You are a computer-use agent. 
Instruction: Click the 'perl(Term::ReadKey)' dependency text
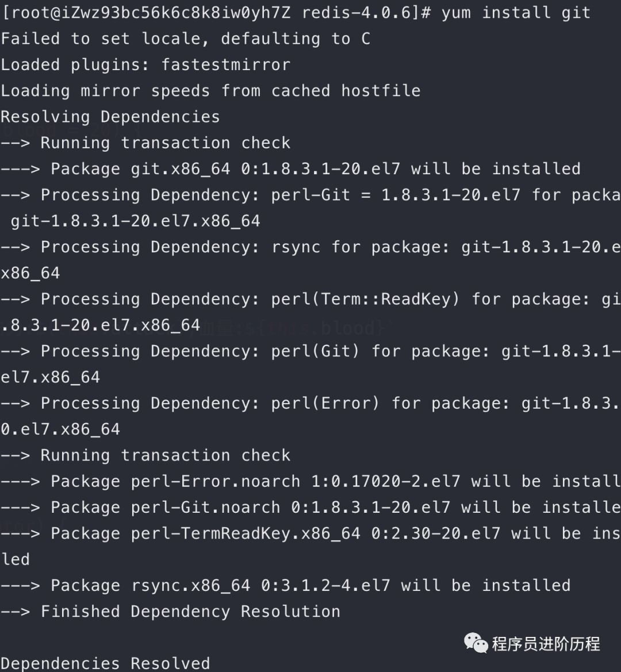[x=365, y=299]
